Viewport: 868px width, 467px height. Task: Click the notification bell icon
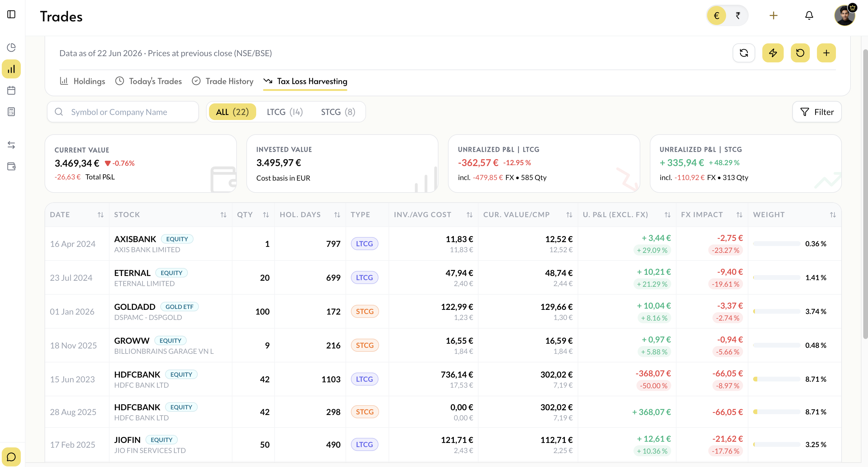click(809, 15)
